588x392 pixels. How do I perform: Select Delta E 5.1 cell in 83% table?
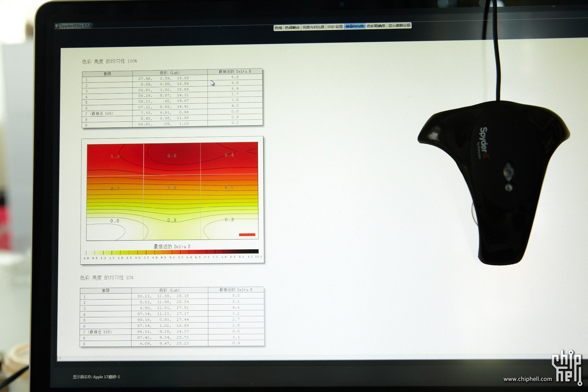click(x=236, y=302)
